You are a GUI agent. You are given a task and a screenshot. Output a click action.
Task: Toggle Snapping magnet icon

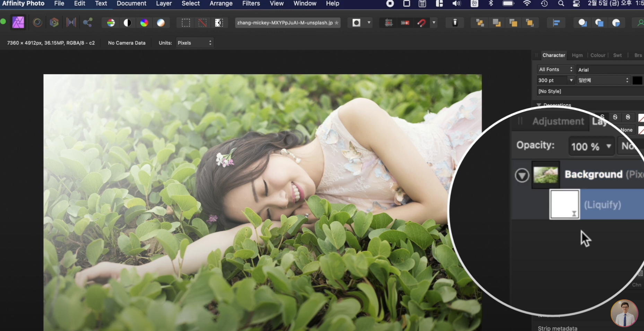click(421, 23)
